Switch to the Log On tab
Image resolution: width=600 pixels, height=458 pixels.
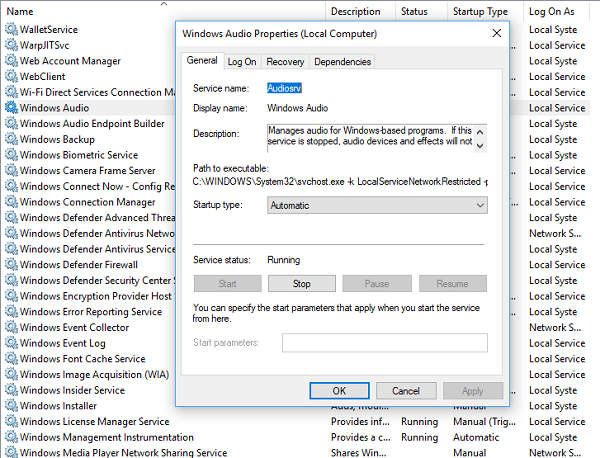(242, 62)
